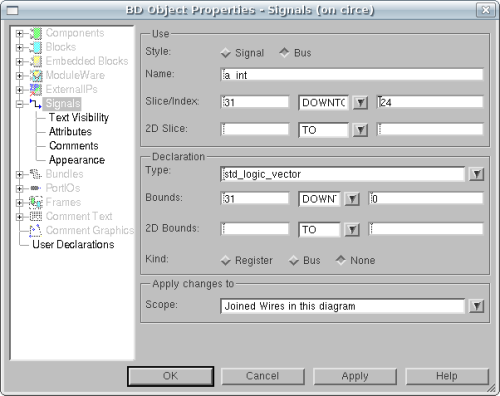Expand the Blocks tree node
Image resolution: width=500 pixels, height=396 pixels.
(x=20, y=47)
